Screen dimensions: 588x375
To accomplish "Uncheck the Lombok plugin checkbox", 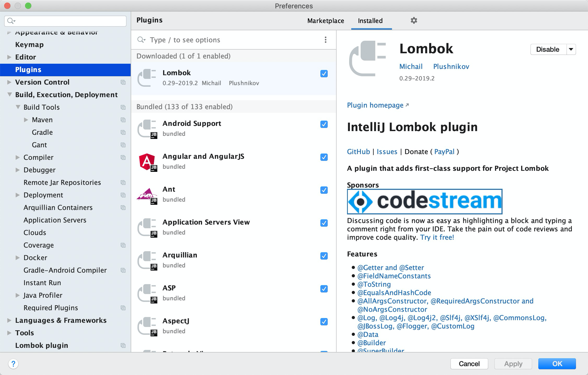I will [324, 74].
